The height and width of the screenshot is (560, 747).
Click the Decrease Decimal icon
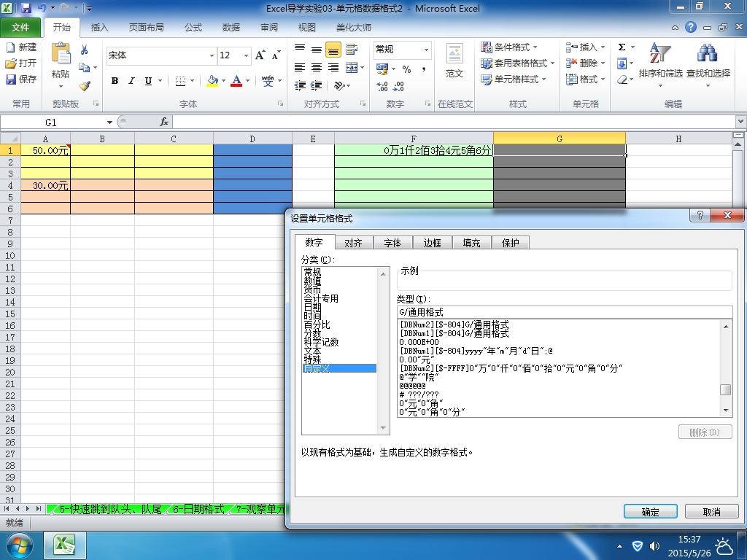coord(399,86)
